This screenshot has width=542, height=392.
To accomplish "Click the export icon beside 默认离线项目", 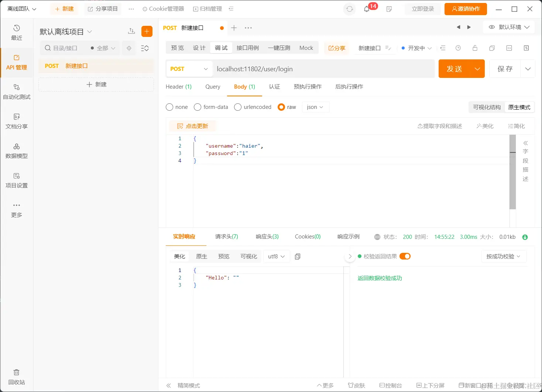I will pos(131,31).
